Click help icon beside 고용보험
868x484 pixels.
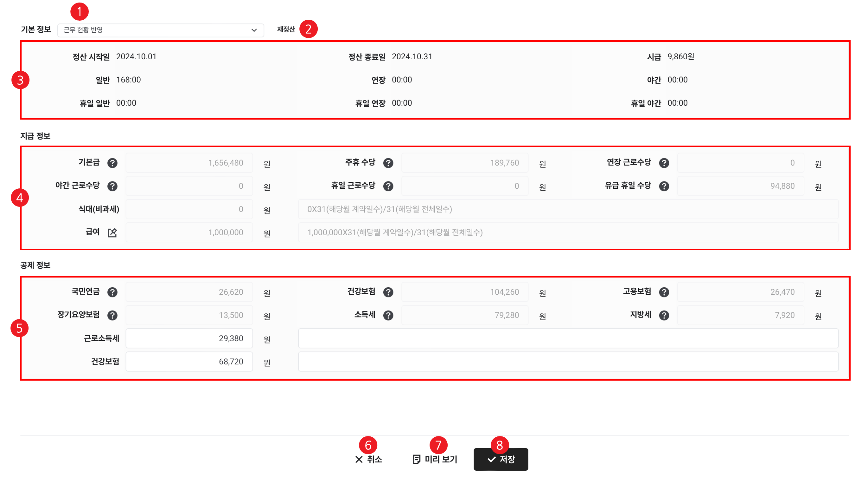(664, 292)
